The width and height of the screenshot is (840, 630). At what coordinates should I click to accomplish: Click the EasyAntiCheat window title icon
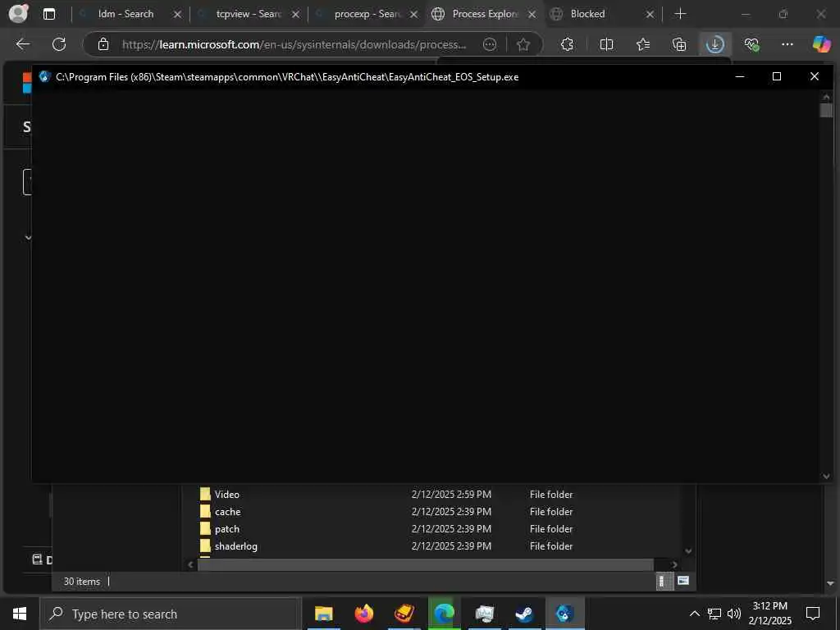45,76
